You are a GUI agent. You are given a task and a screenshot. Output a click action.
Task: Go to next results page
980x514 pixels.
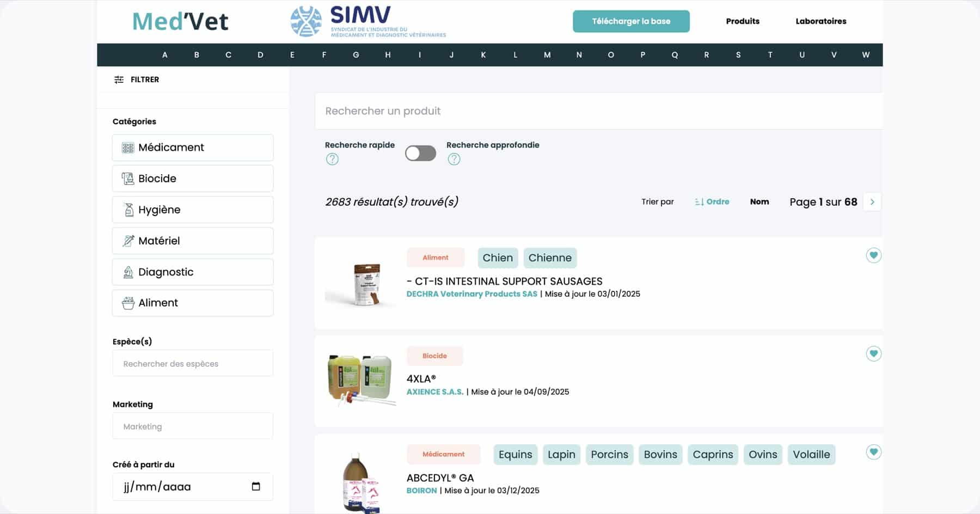[872, 201]
